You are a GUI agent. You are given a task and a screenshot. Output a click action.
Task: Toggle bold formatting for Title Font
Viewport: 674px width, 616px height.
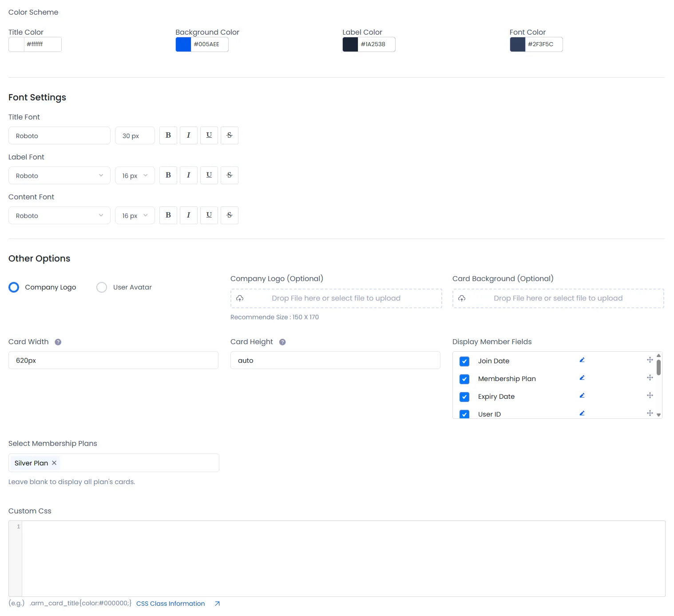click(168, 135)
